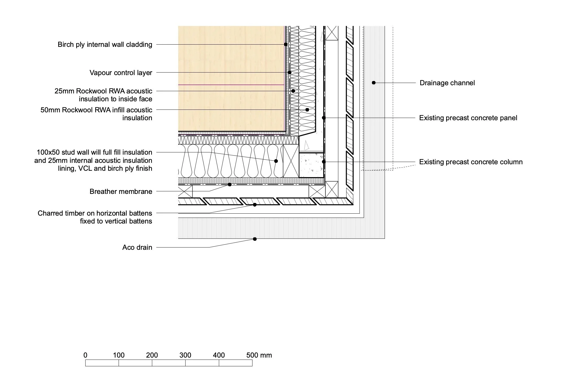The width and height of the screenshot is (571, 392).
Task: Click the 'Drainage channel' annotation
Action: pyautogui.click(x=447, y=83)
